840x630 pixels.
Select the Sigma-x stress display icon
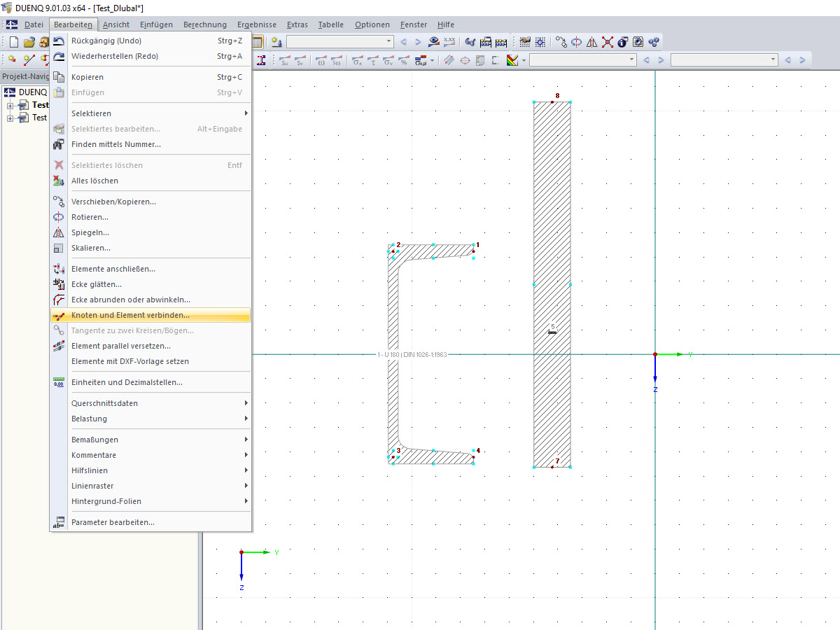[x=357, y=61]
